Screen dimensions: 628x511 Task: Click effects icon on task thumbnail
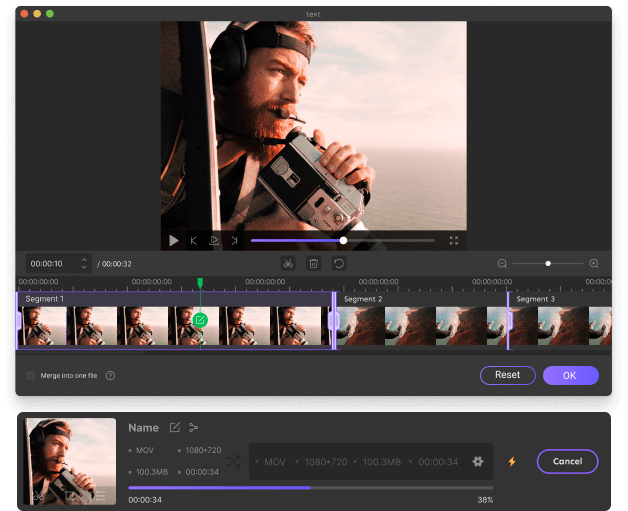pos(101,496)
